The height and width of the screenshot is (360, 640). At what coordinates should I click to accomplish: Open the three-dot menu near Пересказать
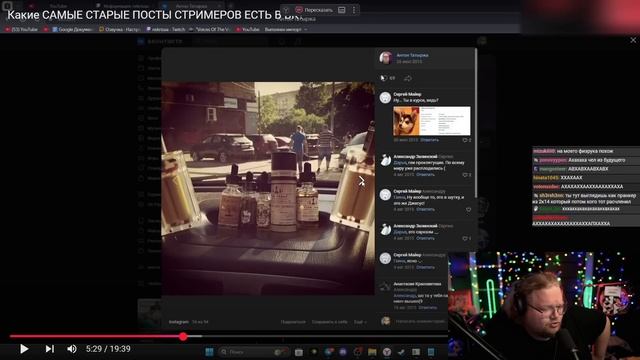(354, 10)
